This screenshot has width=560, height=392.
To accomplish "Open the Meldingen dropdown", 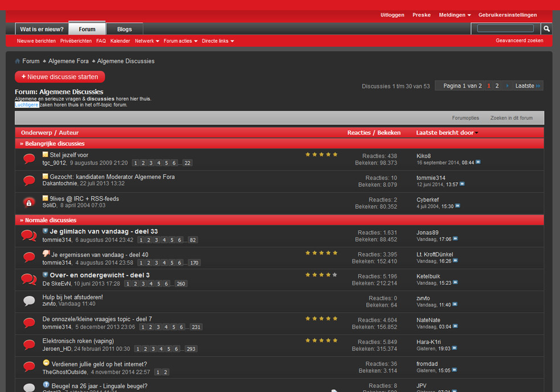I will (455, 15).
